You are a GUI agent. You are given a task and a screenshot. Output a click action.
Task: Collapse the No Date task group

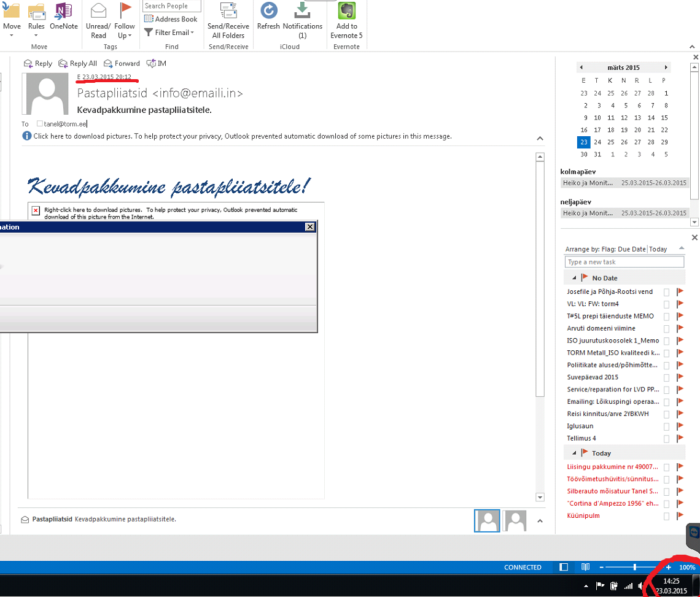(574, 278)
